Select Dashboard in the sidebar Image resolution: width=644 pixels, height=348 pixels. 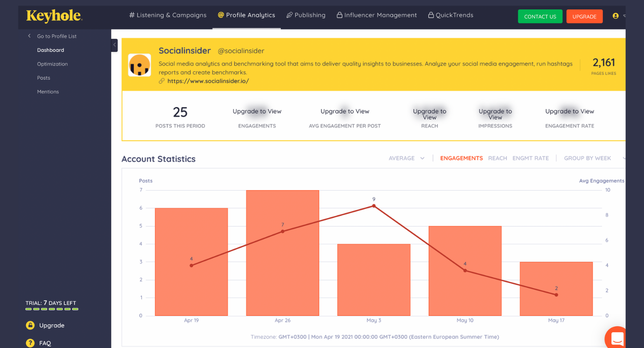[50, 50]
